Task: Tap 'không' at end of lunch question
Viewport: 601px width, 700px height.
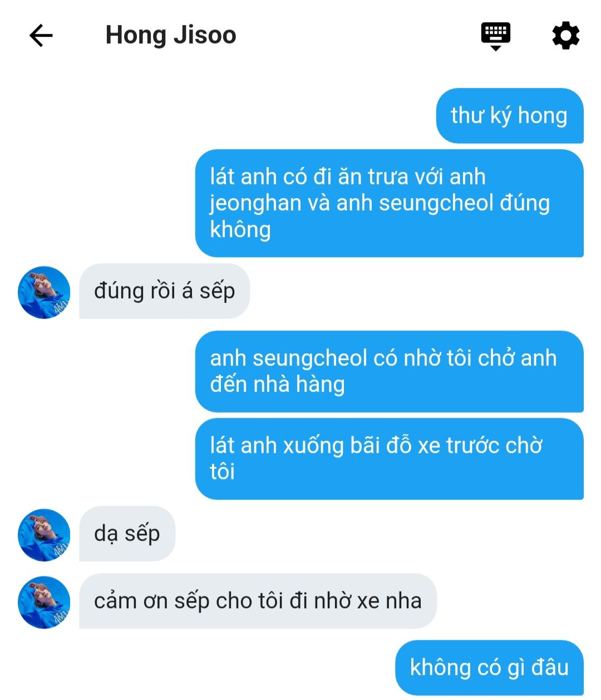Action: pyautogui.click(x=240, y=230)
